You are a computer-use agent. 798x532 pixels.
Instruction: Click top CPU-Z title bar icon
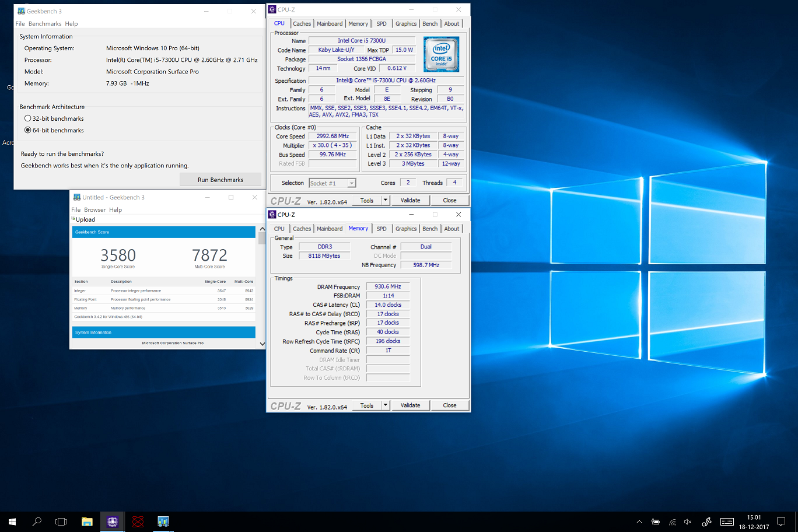tap(272, 9)
